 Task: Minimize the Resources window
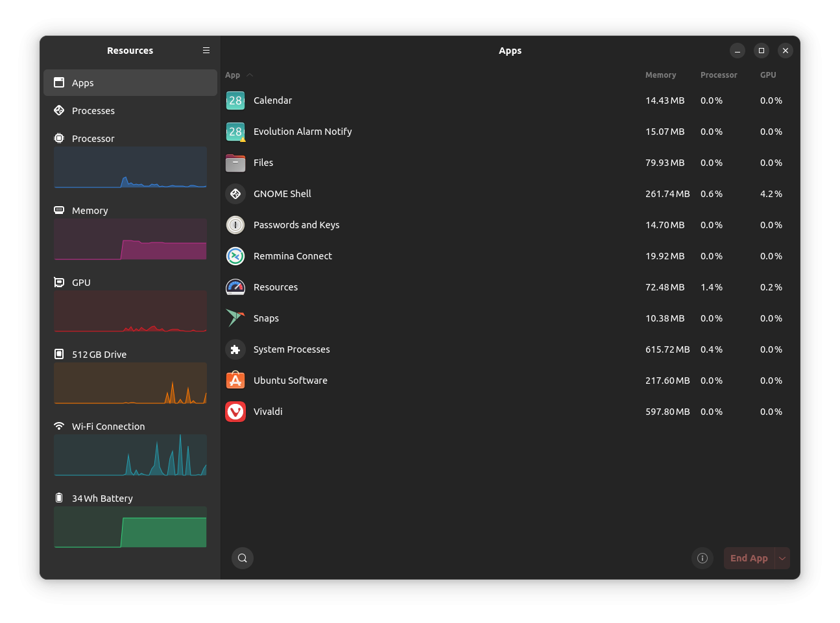(x=738, y=51)
